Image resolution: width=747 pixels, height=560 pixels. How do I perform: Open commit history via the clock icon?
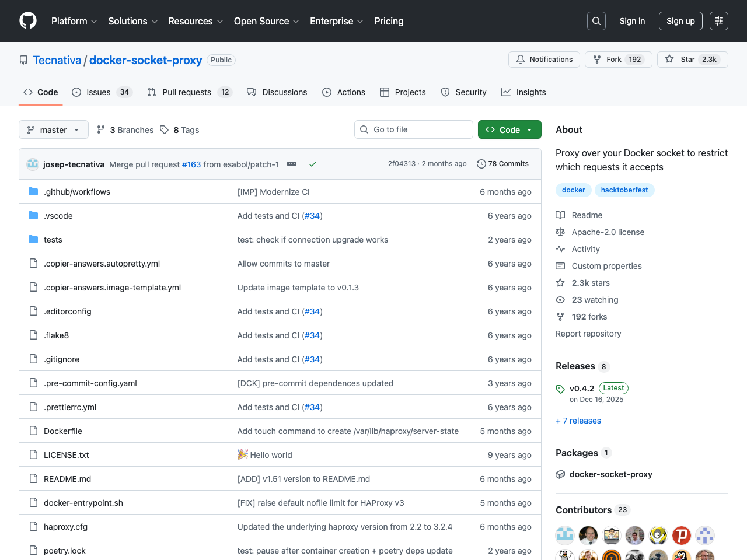pyautogui.click(x=481, y=164)
